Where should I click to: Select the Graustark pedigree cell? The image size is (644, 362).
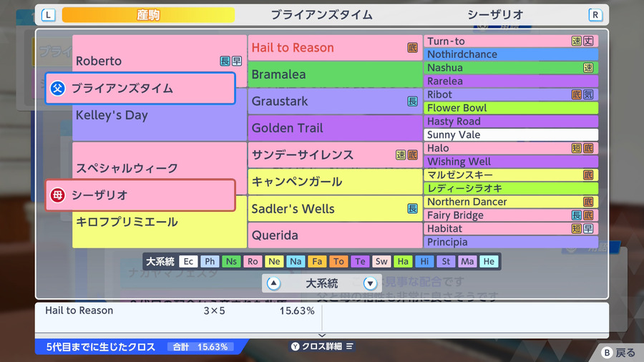[335, 101]
